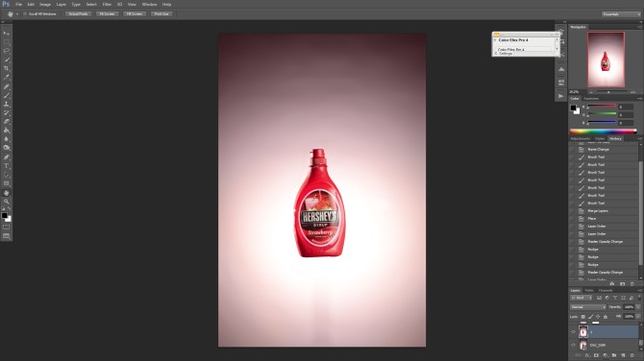
Task: Lock transparent pixels icon
Action: 582,317
